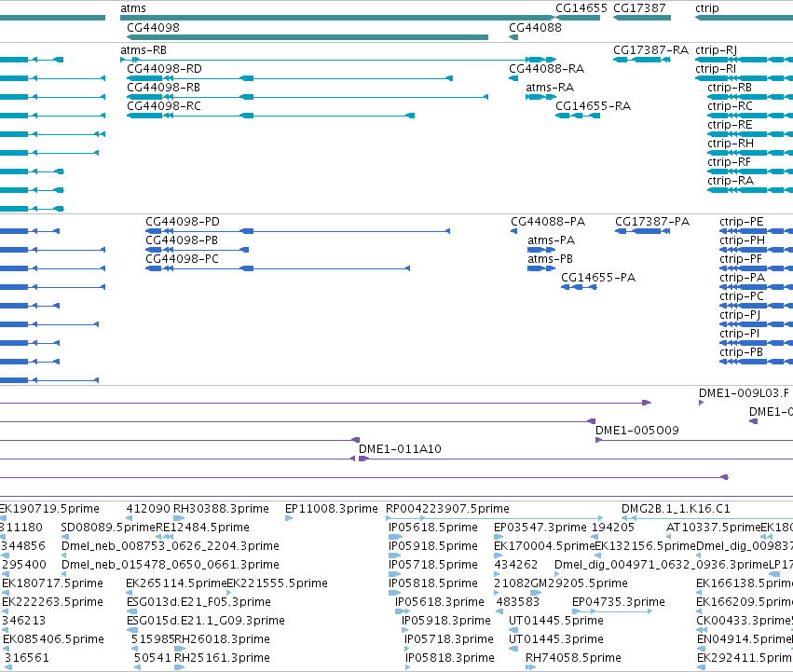Select protein atms-PA
This screenshot has height=672, width=793.
[541, 250]
